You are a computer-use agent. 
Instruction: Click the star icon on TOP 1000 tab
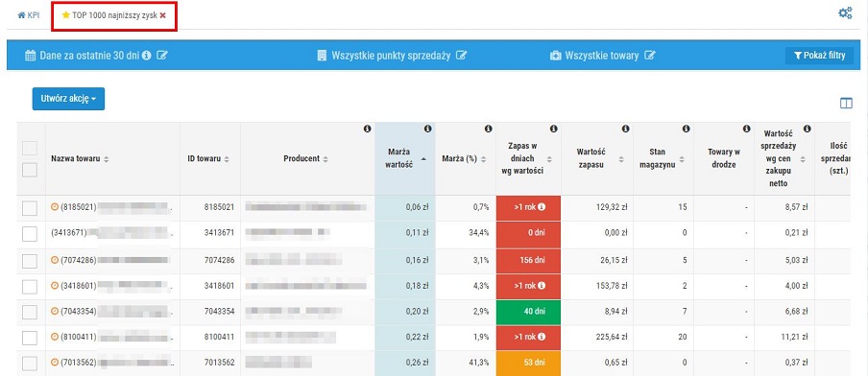66,15
